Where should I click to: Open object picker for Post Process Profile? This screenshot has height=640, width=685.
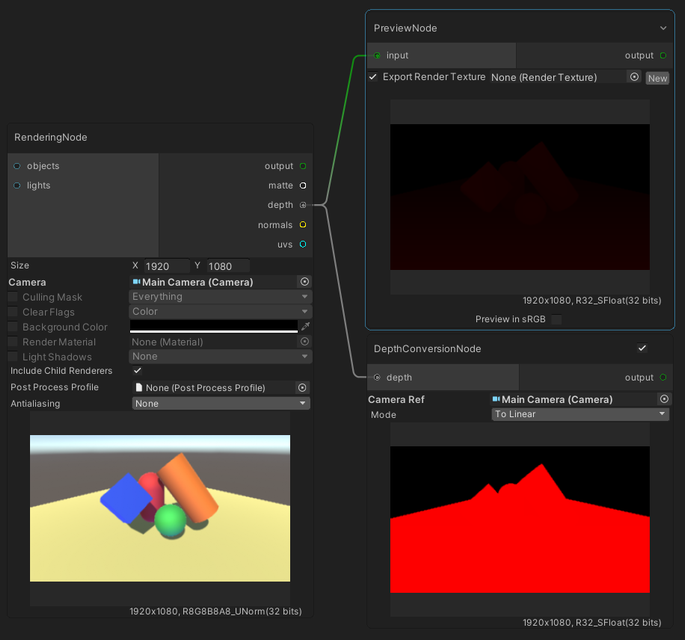coord(302,388)
